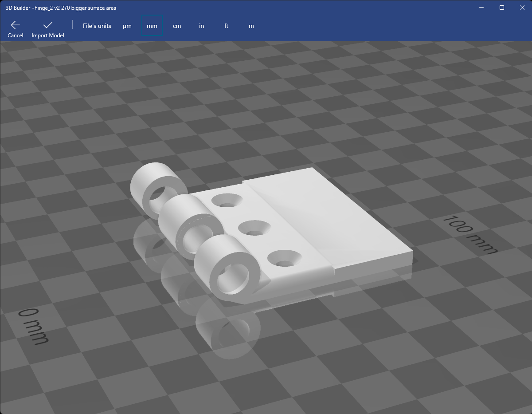Set file units to inches (in)

[202, 26]
